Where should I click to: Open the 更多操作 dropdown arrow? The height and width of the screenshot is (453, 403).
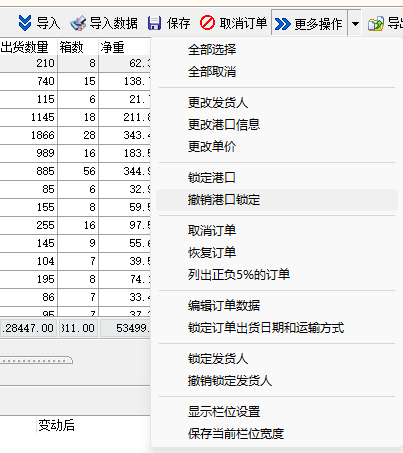point(355,24)
